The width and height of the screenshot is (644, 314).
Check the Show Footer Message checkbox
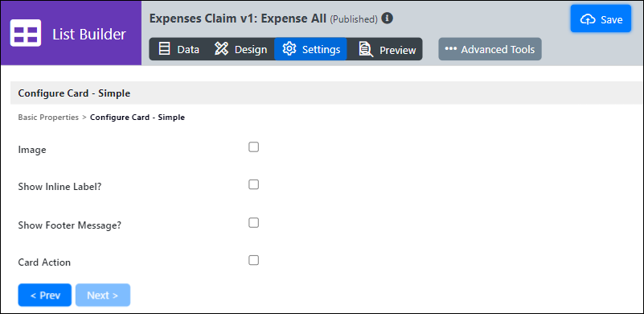(x=254, y=223)
